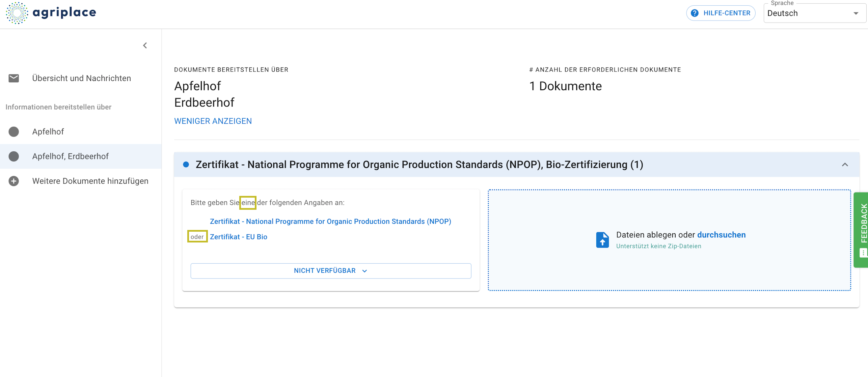Click the agriplace logo
The width and height of the screenshot is (868, 377).
coord(51,13)
